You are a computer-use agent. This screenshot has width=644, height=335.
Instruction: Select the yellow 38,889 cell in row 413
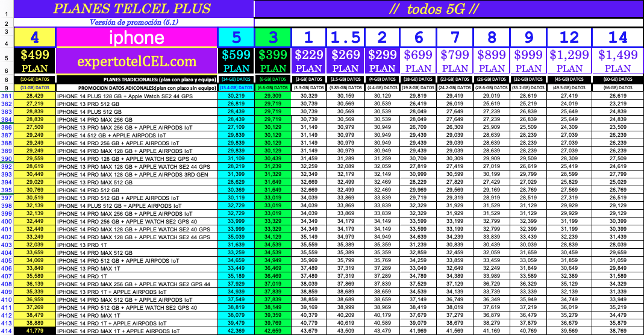(x=34, y=323)
